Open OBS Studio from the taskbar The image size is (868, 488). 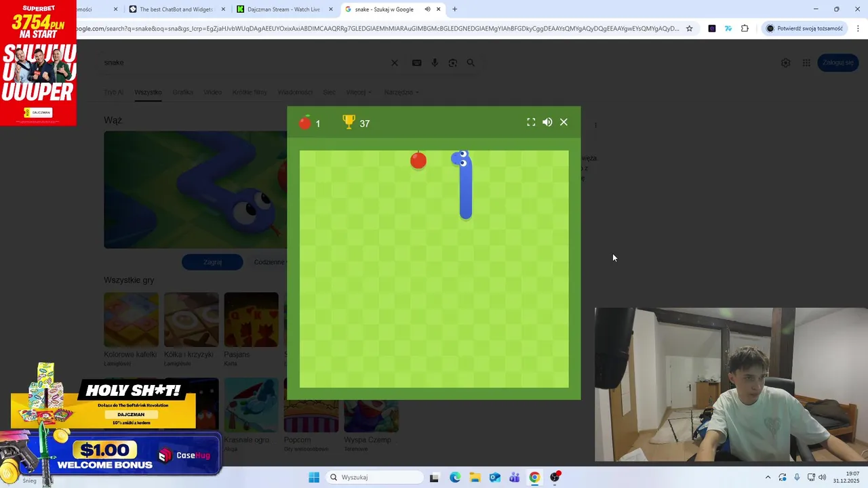coord(555,477)
